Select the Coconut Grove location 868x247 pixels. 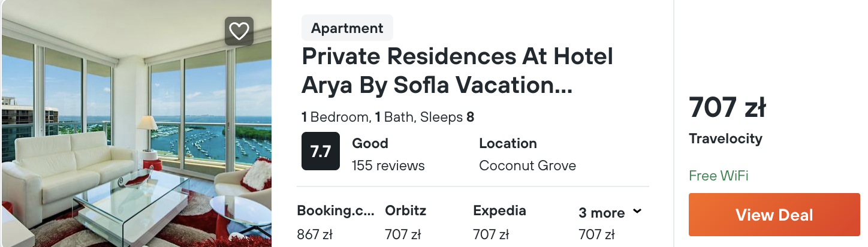528,165
